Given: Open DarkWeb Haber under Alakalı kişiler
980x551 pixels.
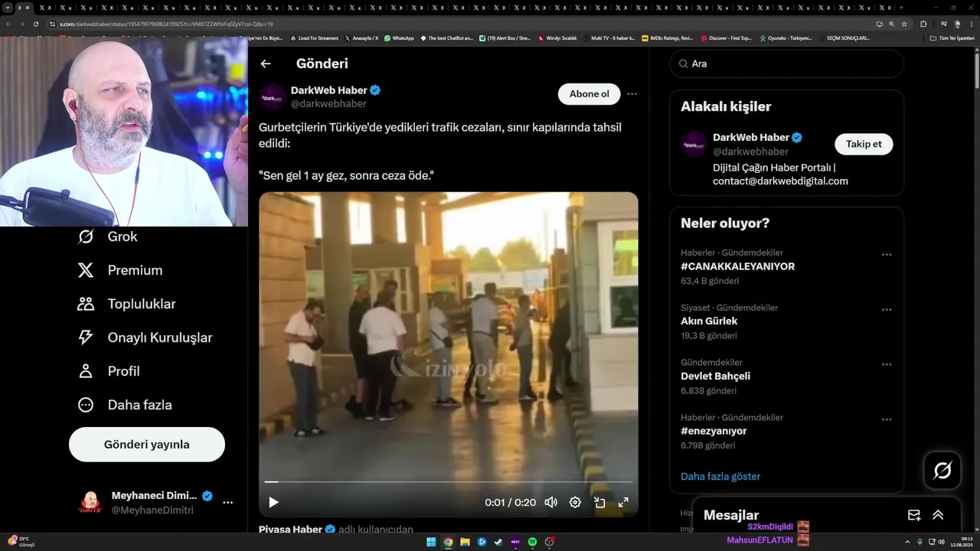Looking at the screenshot, I should [x=750, y=138].
